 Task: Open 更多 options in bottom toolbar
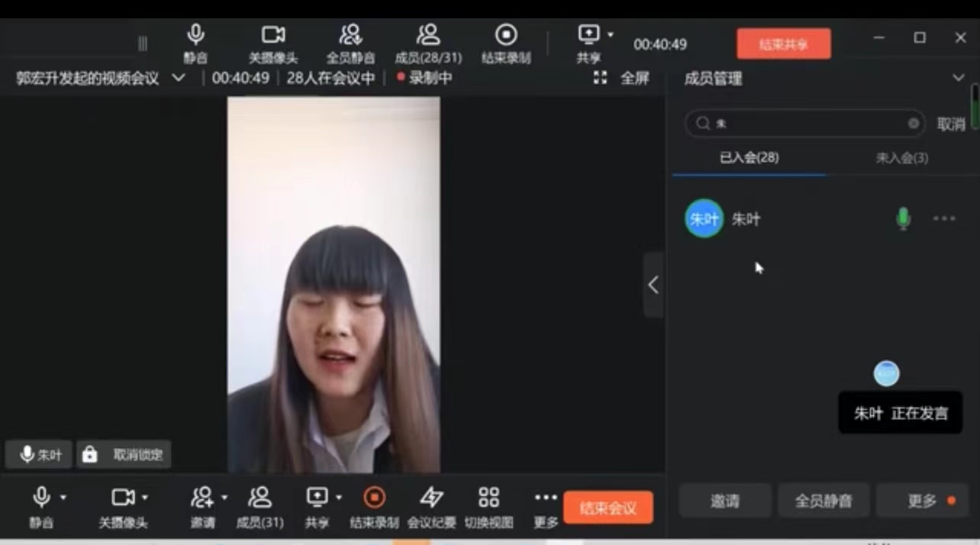coord(546,498)
